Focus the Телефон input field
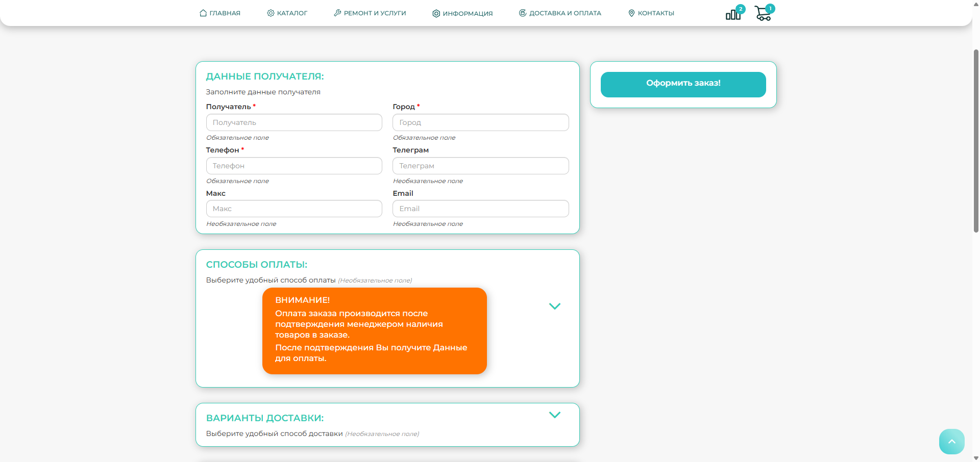The height and width of the screenshot is (462, 980). (x=294, y=166)
